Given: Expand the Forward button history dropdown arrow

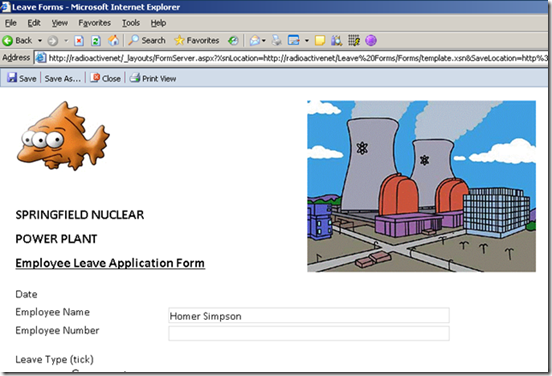Looking at the screenshot, I should click(66, 41).
